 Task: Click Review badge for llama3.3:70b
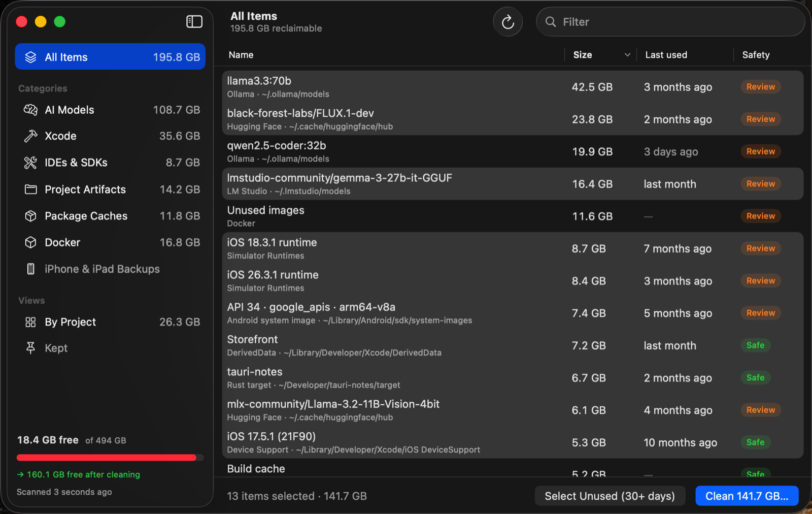[x=760, y=87]
